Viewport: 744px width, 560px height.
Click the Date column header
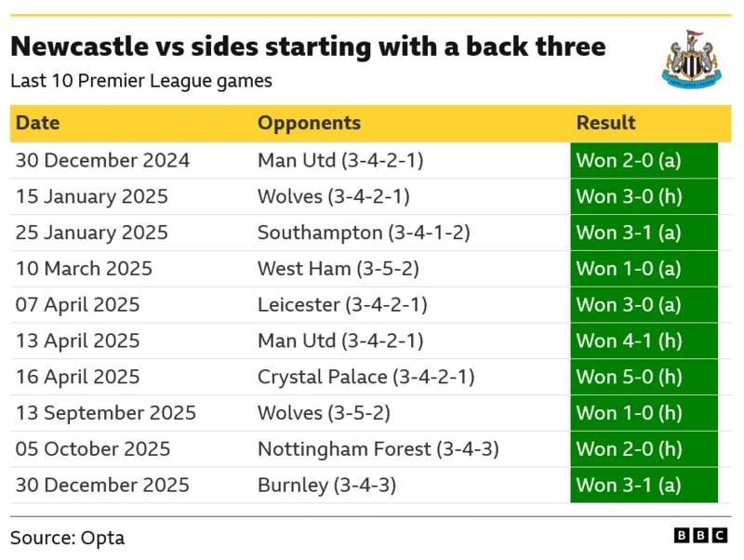(x=38, y=123)
